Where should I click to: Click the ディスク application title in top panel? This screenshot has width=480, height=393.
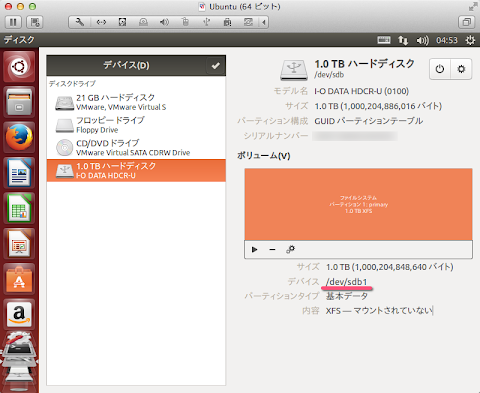(19, 40)
